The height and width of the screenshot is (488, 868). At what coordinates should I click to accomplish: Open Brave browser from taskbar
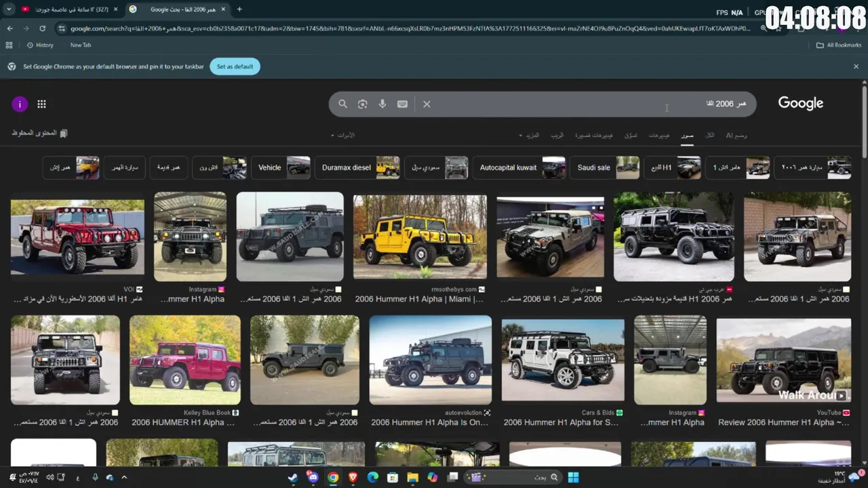coord(353,477)
